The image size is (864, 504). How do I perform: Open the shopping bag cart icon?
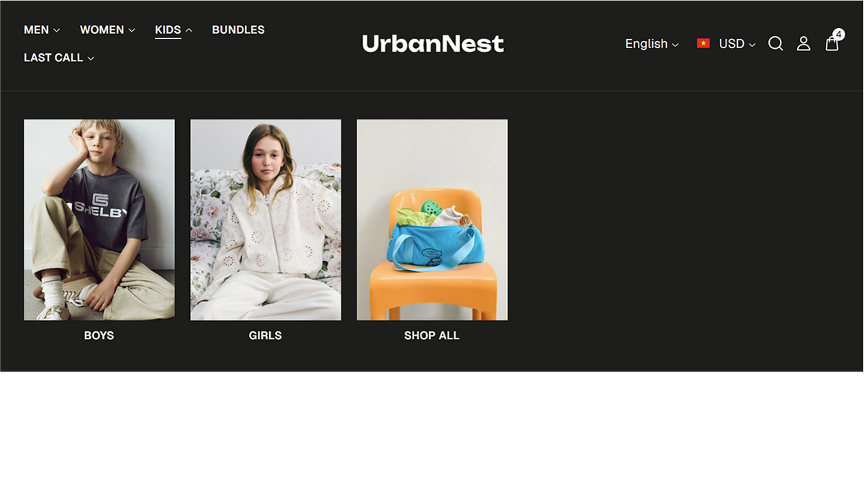[832, 44]
